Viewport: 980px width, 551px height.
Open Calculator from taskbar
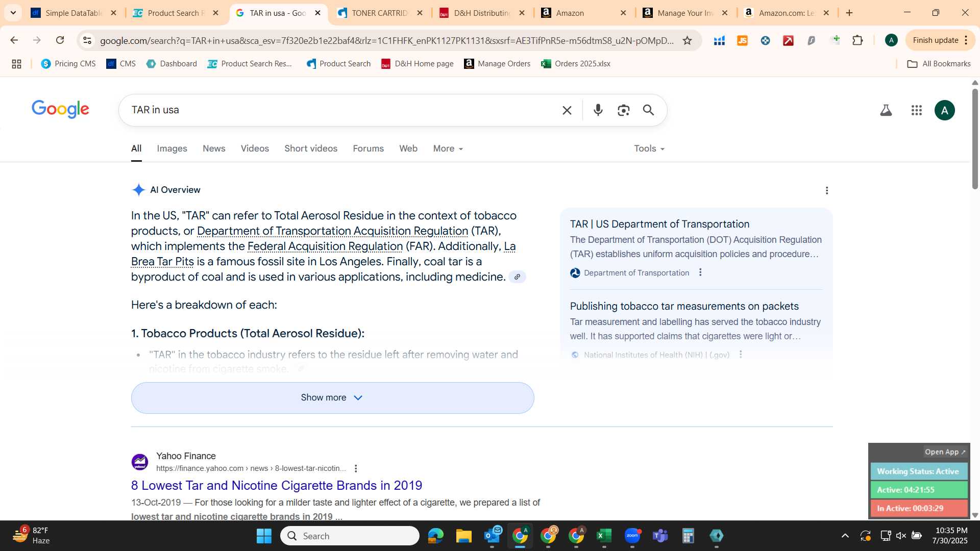tap(688, 536)
